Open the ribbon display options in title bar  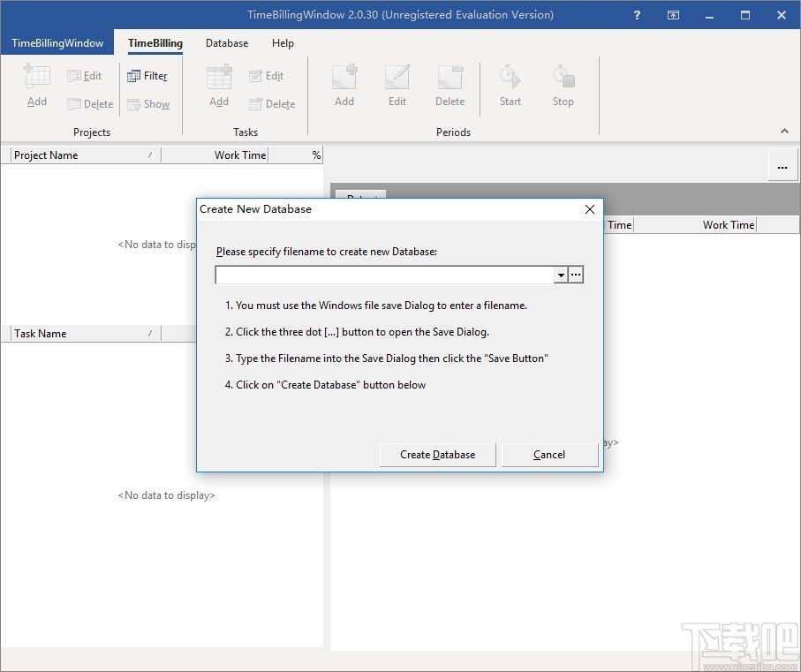[x=673, y=15]
